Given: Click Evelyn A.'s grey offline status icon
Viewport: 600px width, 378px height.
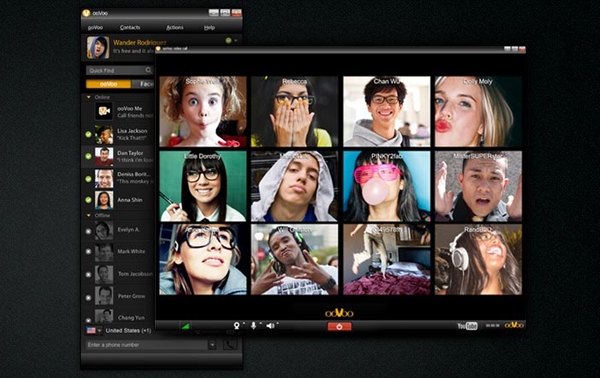Looking at the screenshot, I should point(88,231).
